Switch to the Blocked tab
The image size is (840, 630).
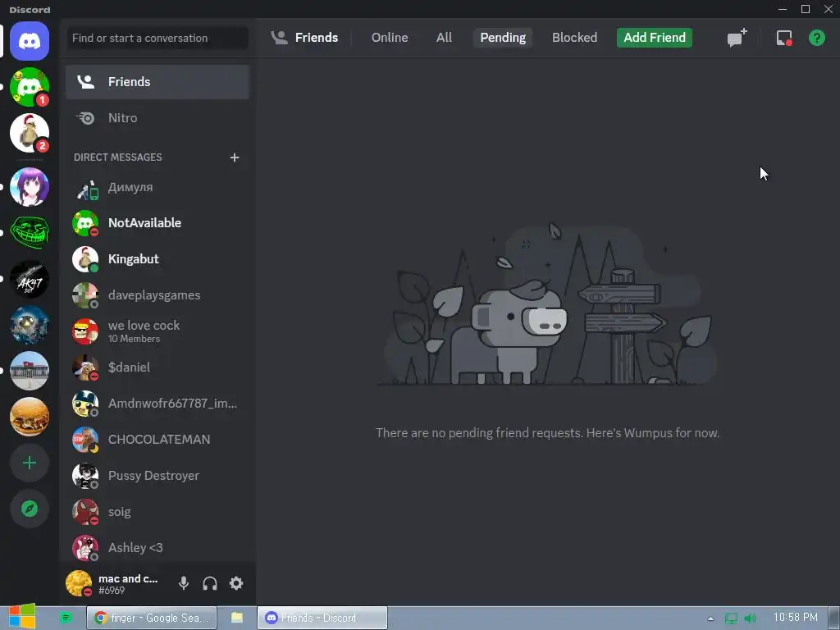[574, 38]
